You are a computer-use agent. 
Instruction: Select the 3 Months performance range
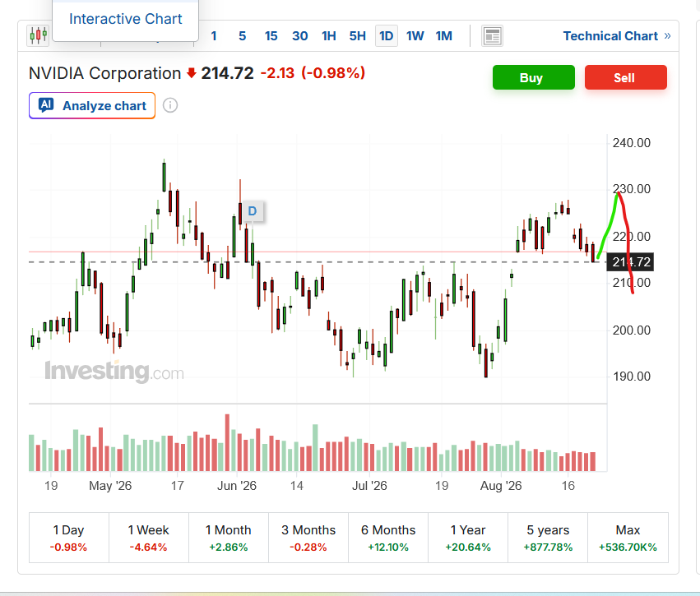click(308, 538)
